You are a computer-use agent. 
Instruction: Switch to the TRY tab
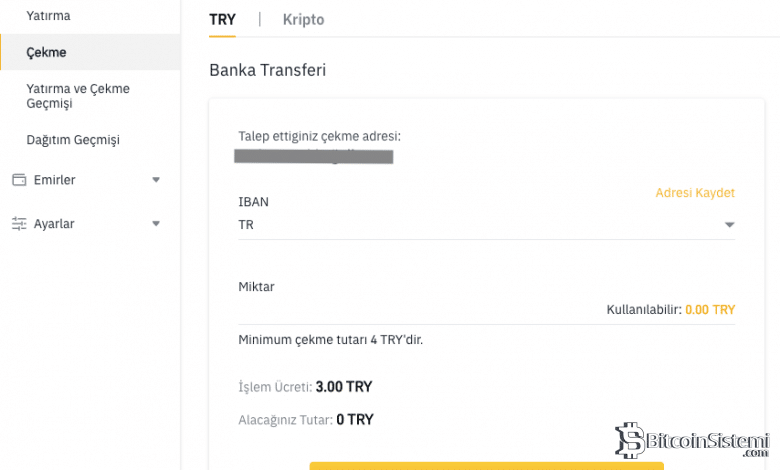coord(222,19)
